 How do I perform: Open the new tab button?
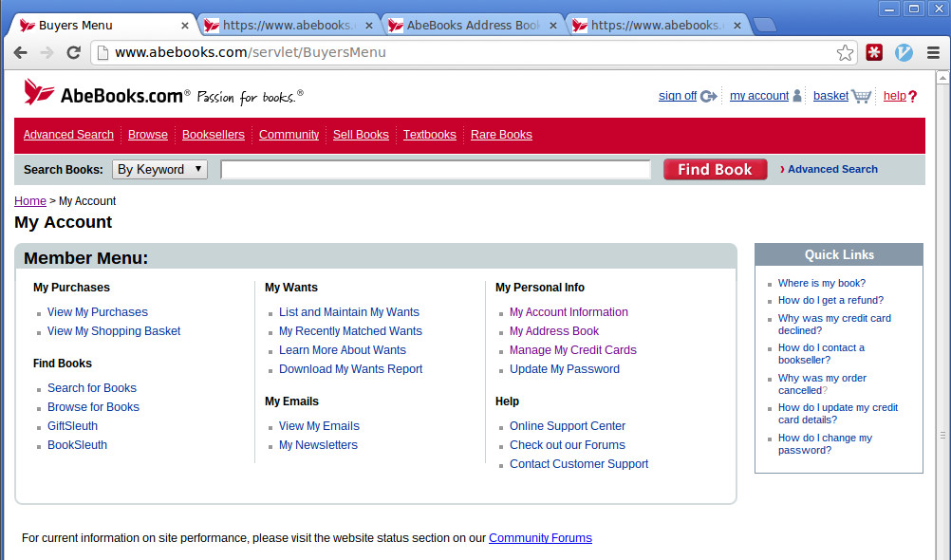pos(764,26)
